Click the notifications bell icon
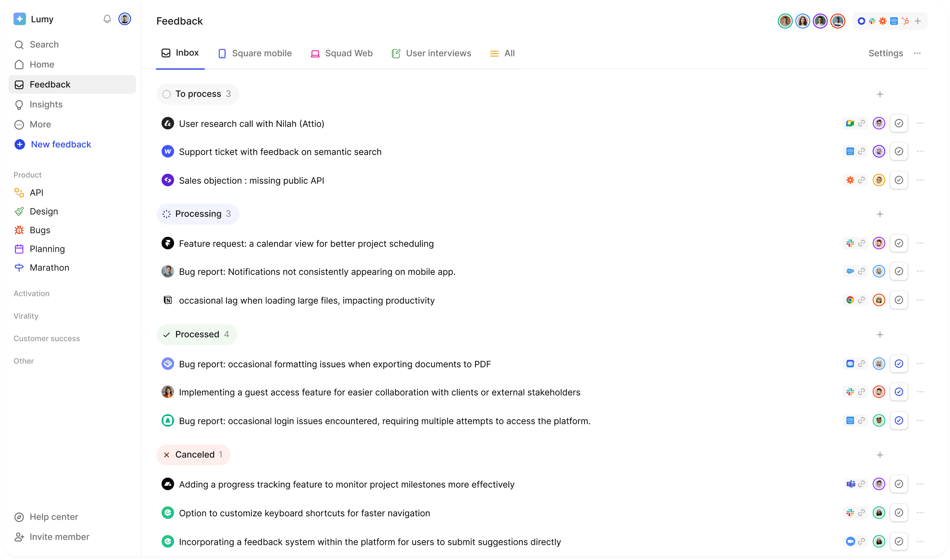Viewport: 950px width, 560px height. (107, 19)
